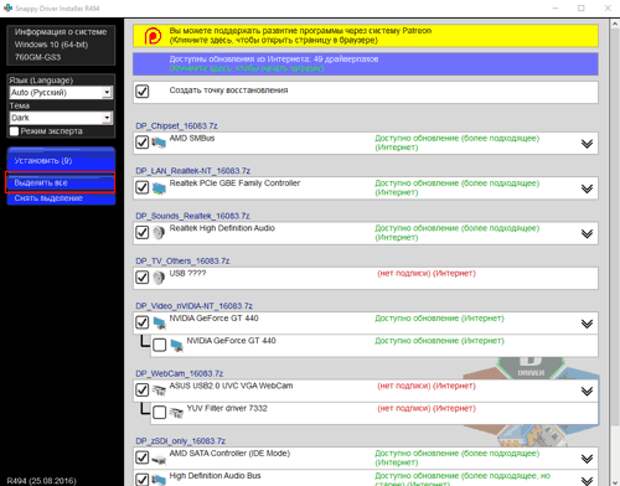
Task: Click the blue internet updates available banner
Action: [365, 64]
